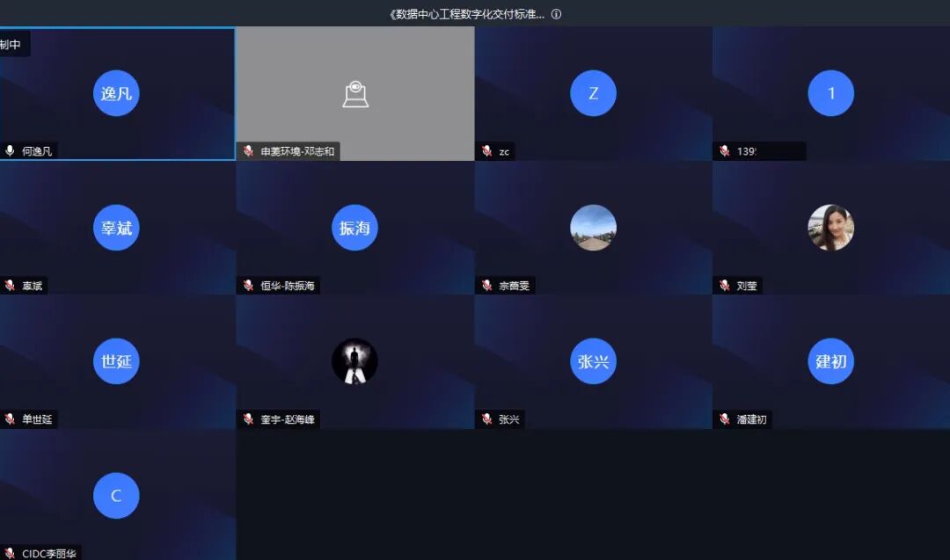Image resolution: width=950 pixels, height=560 pixels.
Task: Click the "1" avatar in the 139 participant tile
Action: tap(830, 93)
